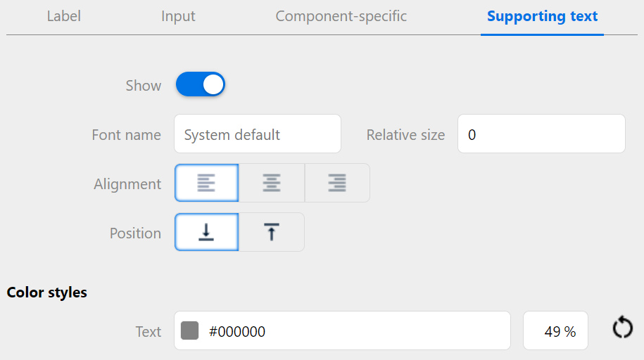Click the Color styles heading
The image size is (644, 360).
coord(47,292)
